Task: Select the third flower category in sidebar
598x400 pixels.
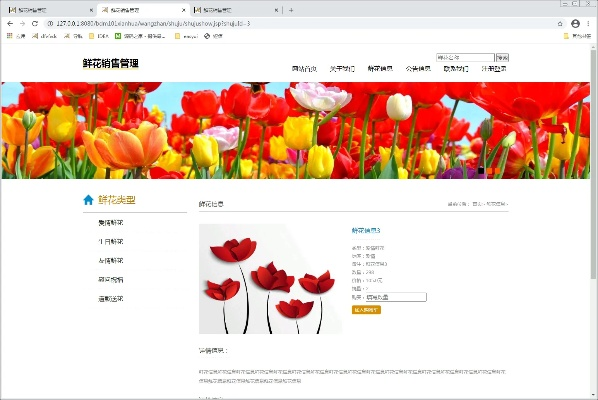Action: click(x=111, y=261)
